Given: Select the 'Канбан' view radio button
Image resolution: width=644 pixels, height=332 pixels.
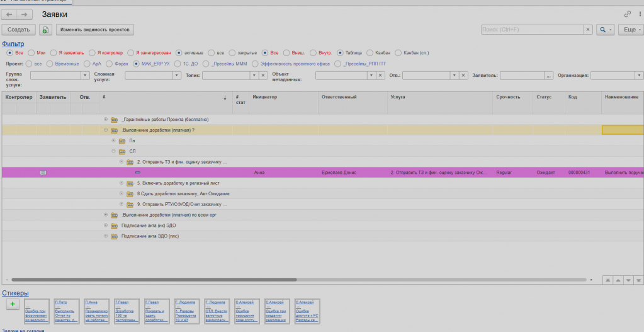Looking at the screenshot, I should [370, 53].
